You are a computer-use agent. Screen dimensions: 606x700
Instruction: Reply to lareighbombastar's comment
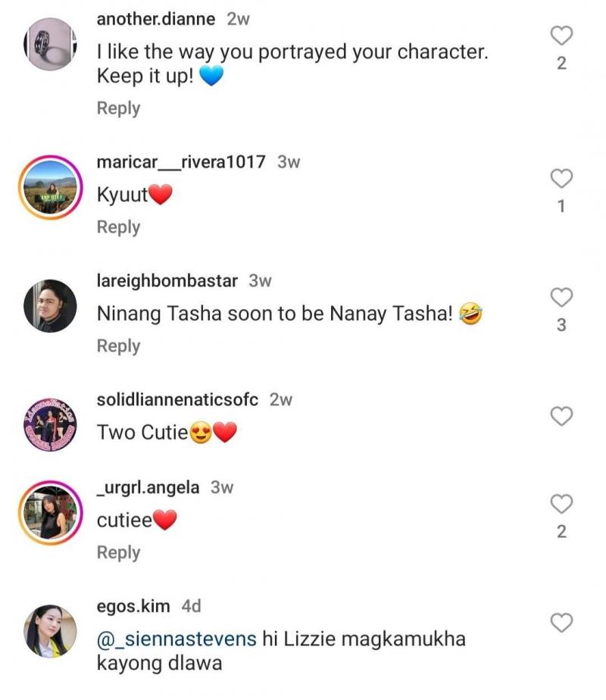click(118, 345)
